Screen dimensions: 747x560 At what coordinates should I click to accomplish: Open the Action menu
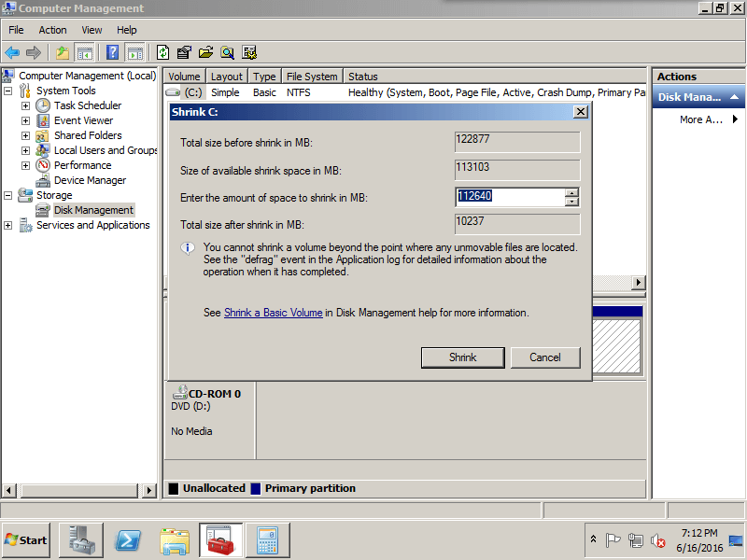point(52,30)
